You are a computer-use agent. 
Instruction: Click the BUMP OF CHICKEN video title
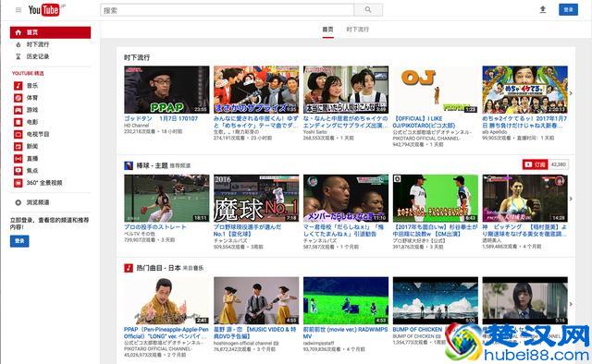coord(417,329)
